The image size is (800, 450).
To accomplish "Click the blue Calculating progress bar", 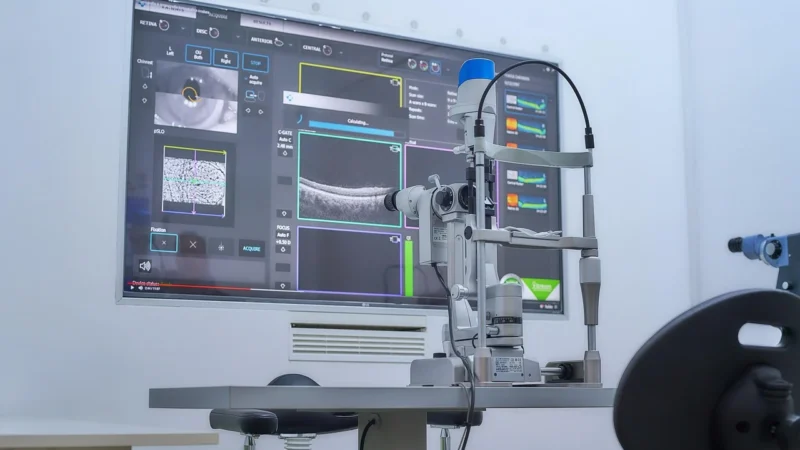I will pyautogui.click(x=352, y=129).
